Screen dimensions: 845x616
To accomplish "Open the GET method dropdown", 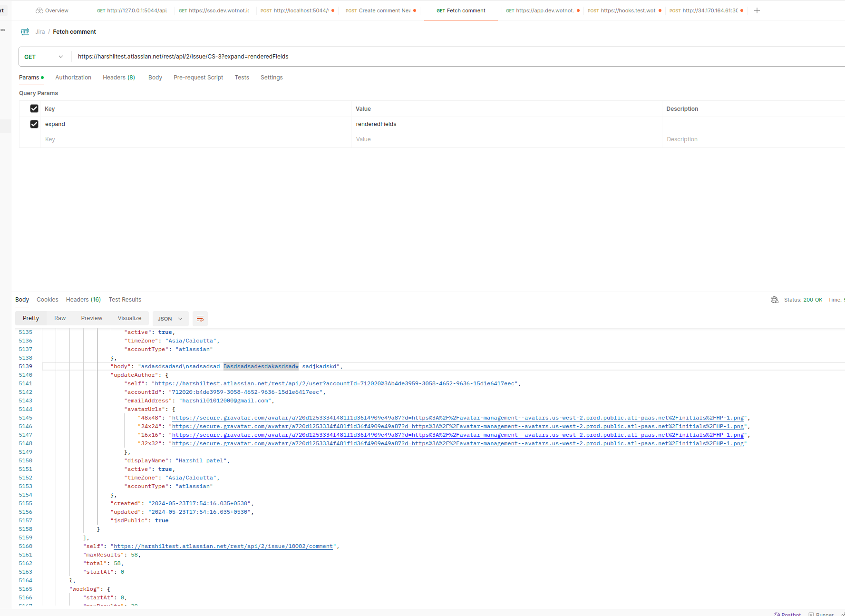I will [x=44, y=57].
